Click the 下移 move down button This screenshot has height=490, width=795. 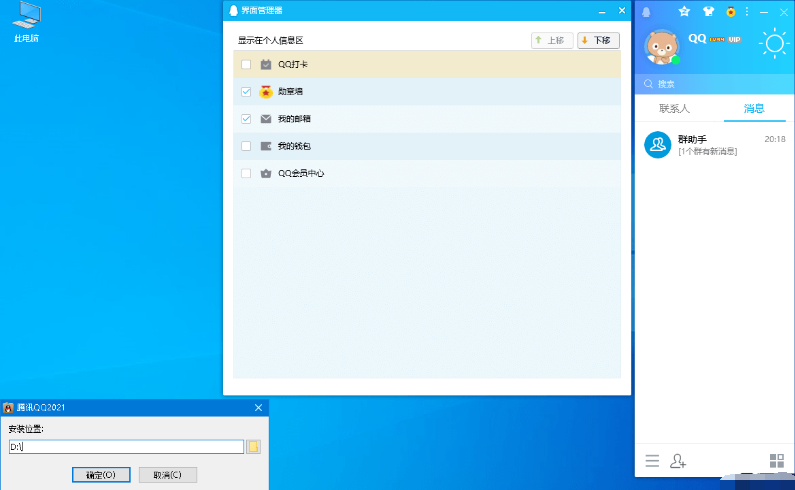pyautogui.click(x=598, y=40)
